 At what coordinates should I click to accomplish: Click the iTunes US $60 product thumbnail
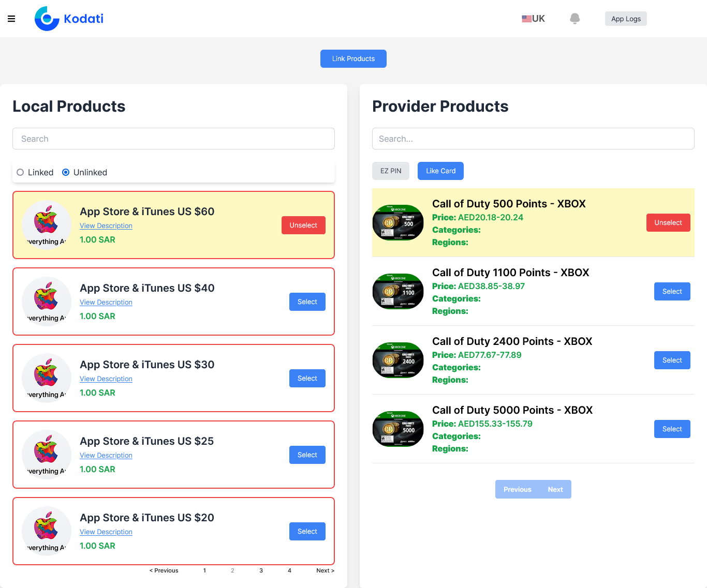click(47, 225)
